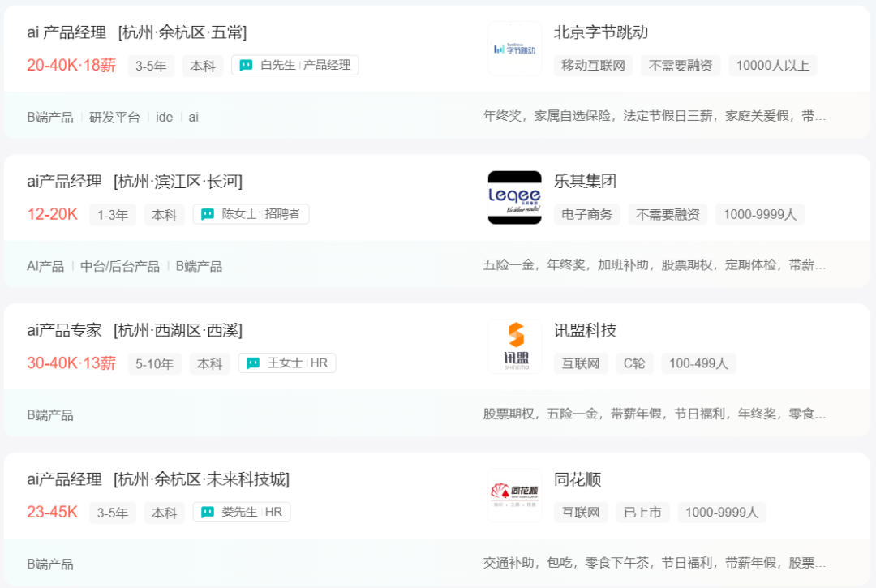Viewport: 876px width, 588px height.
Task: Click the 研发平台 skill tag
Action: click(114, 118)
